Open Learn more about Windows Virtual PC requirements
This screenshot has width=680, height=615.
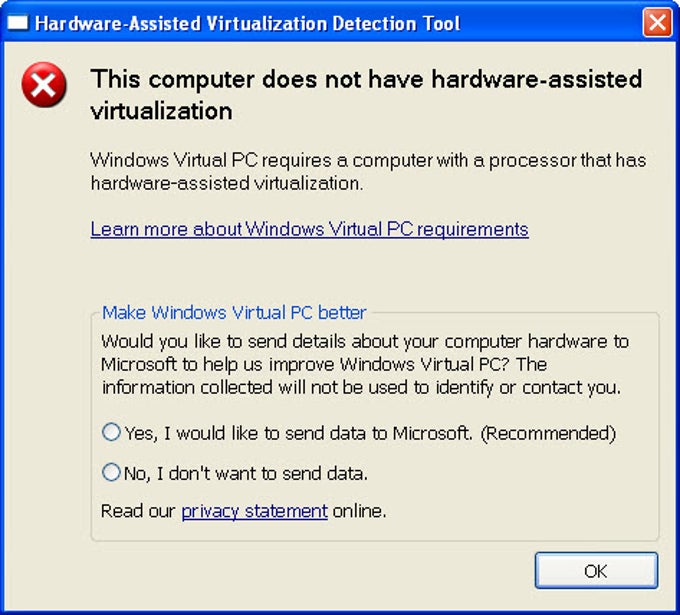[309, 229]
